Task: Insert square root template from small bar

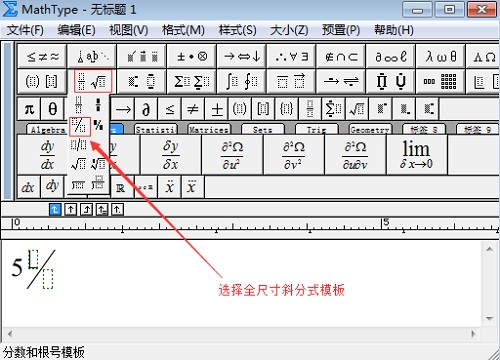Action: tap(357, 109)
